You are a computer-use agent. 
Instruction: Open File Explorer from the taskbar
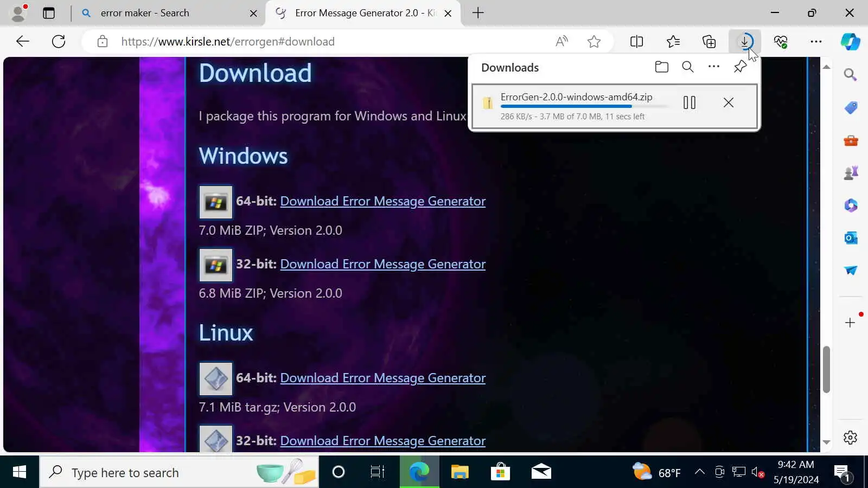coord(460,472)
